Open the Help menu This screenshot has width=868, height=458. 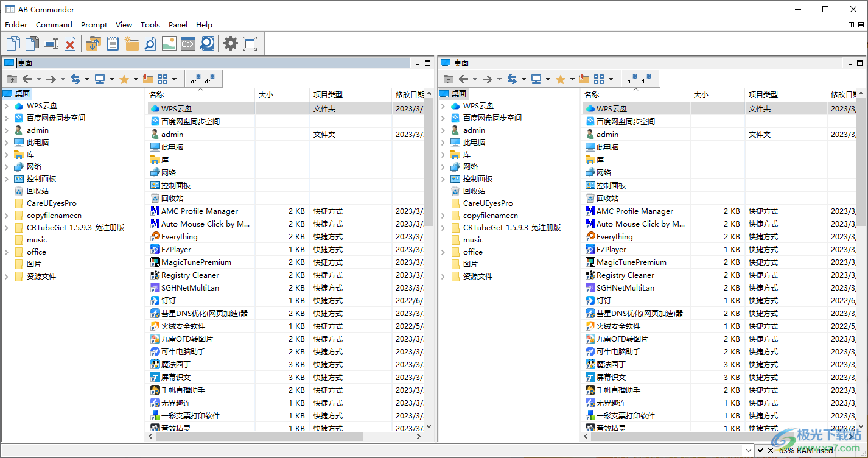(x=205, y=25)
